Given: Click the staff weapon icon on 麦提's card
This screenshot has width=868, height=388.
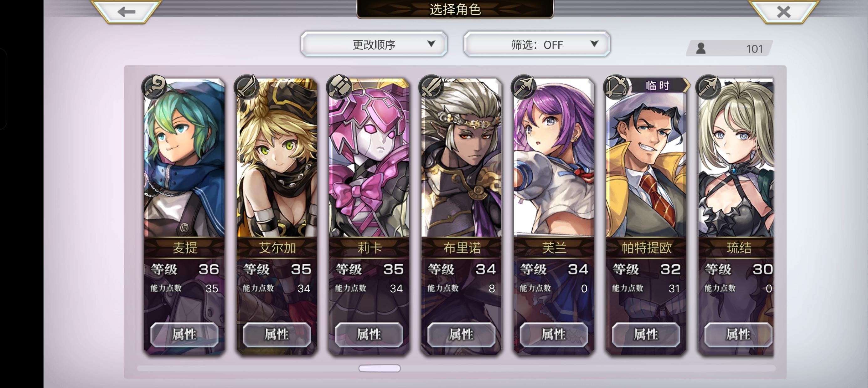Looking at the screenshot, I should coord(154,87).
